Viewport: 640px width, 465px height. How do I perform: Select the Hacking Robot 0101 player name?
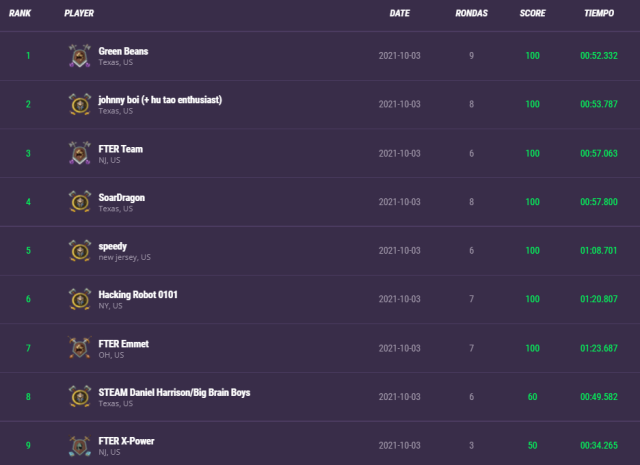pyautogui.click(x=138, y=294)
